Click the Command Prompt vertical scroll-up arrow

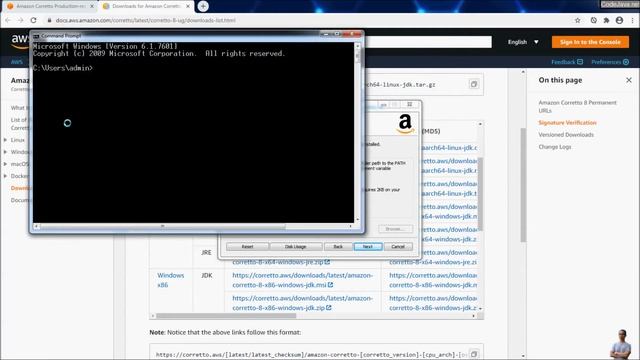[358, 46]
